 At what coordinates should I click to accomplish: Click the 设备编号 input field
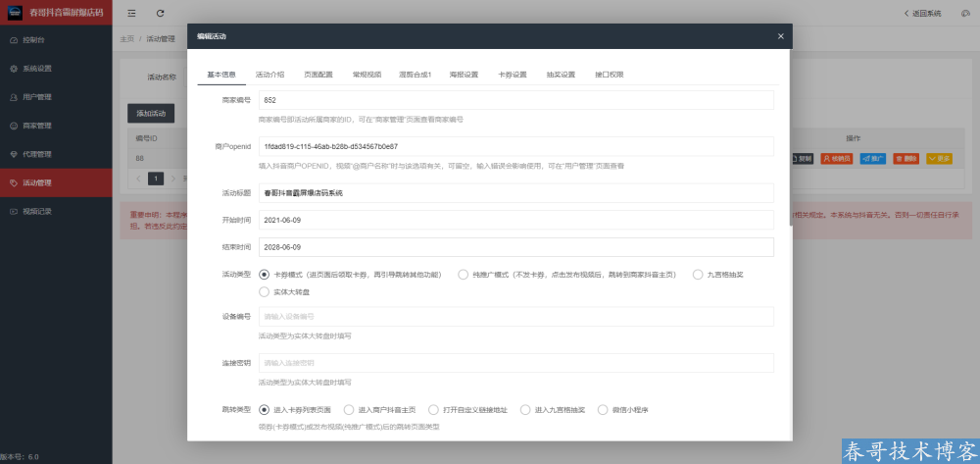coord(516,317)
